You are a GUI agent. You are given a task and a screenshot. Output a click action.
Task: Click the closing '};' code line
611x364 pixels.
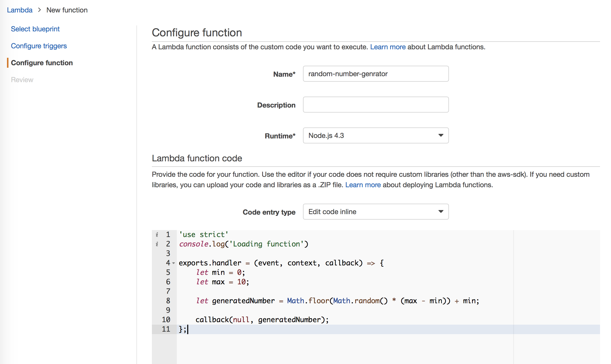click(x=183, y=329)
